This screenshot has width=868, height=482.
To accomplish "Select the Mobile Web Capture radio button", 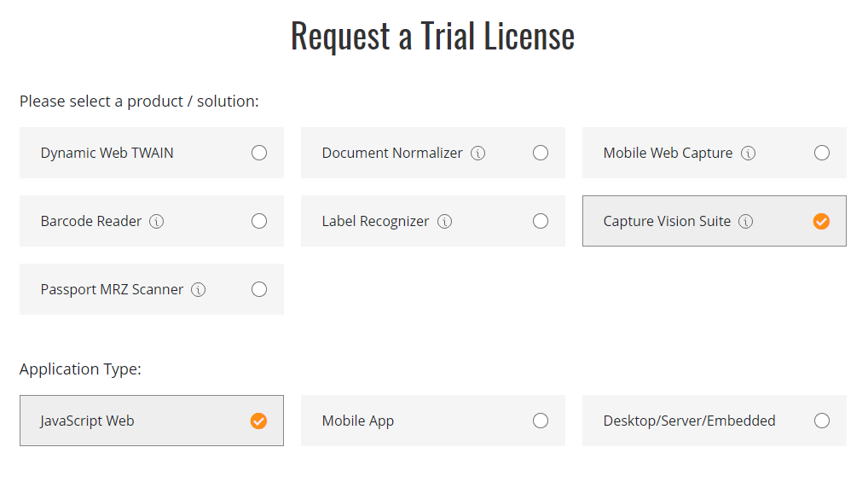I will point(822,153).
